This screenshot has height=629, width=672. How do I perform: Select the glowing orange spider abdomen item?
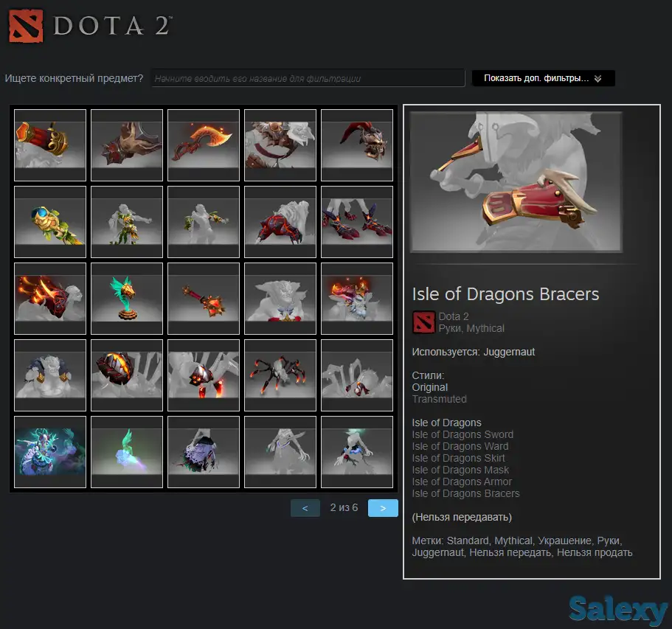click(x=127, y=375)
